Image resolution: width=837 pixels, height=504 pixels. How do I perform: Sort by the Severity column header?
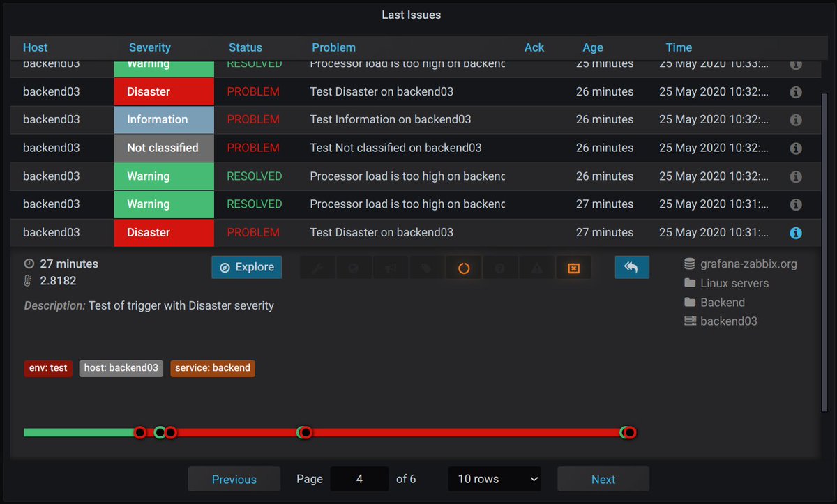pyautogui.click(x=149, y=47)
